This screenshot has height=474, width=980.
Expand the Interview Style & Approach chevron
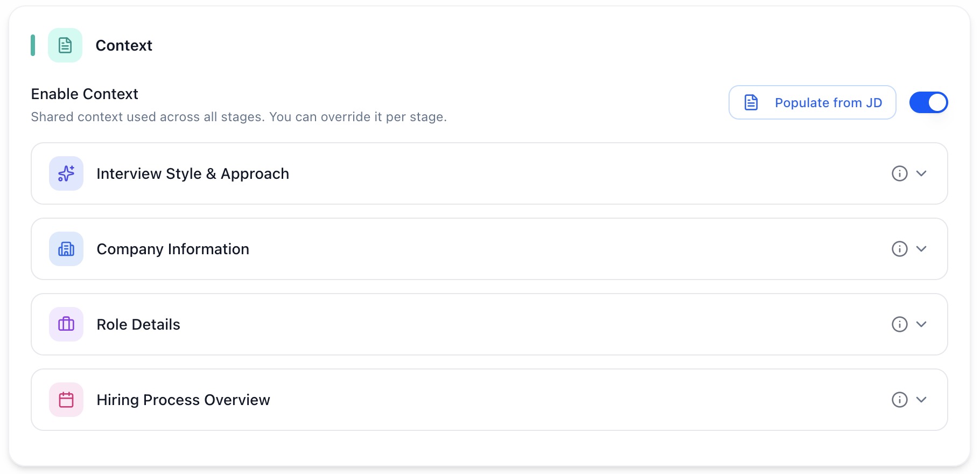(x=921, y=173)
